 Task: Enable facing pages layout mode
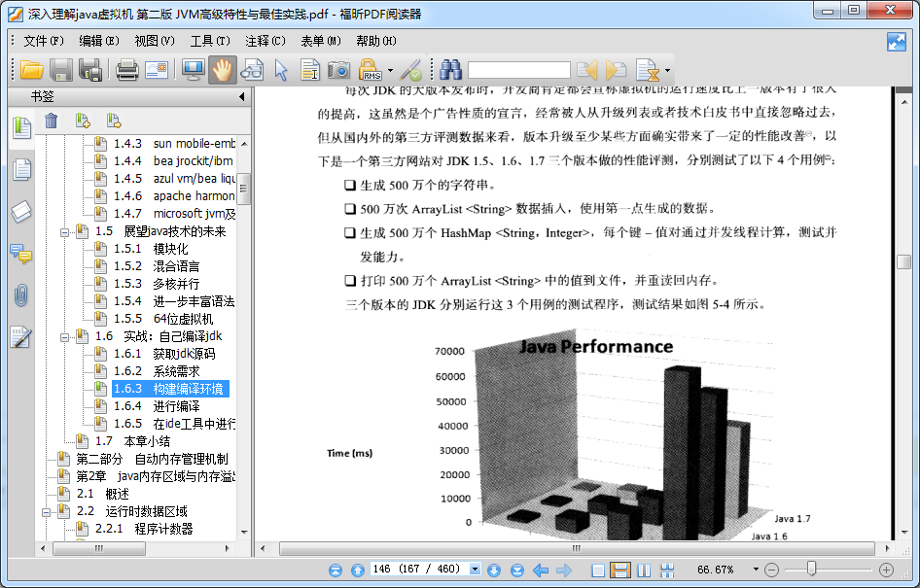(x=643, y=570)
